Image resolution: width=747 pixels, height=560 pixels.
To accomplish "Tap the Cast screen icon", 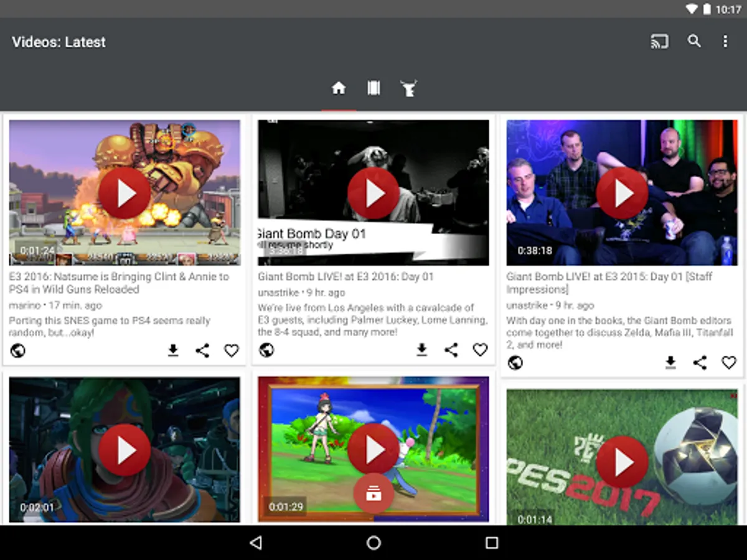I will pyautogui.click(x=659, y=42).
